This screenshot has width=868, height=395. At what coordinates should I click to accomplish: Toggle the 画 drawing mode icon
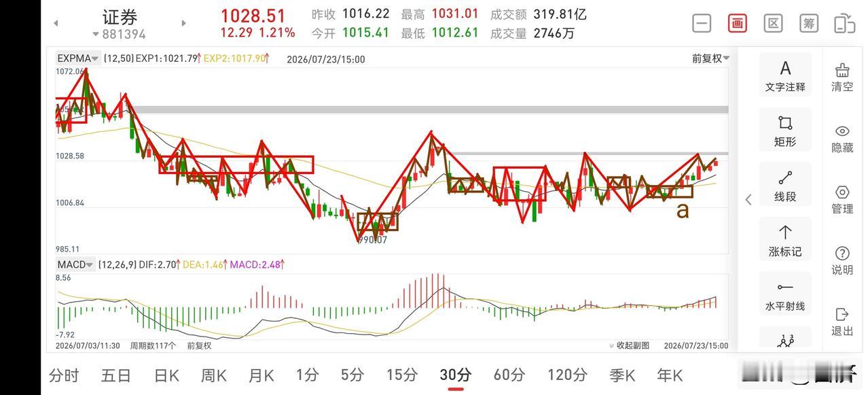(738, 23)
